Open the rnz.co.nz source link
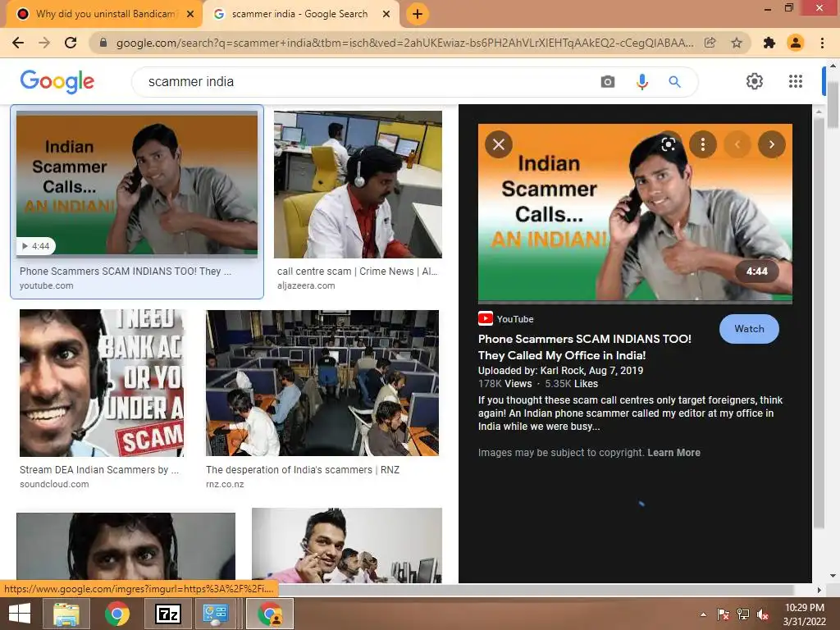The height and width of the screenshot is (630, 840). (x=225, y=484)
